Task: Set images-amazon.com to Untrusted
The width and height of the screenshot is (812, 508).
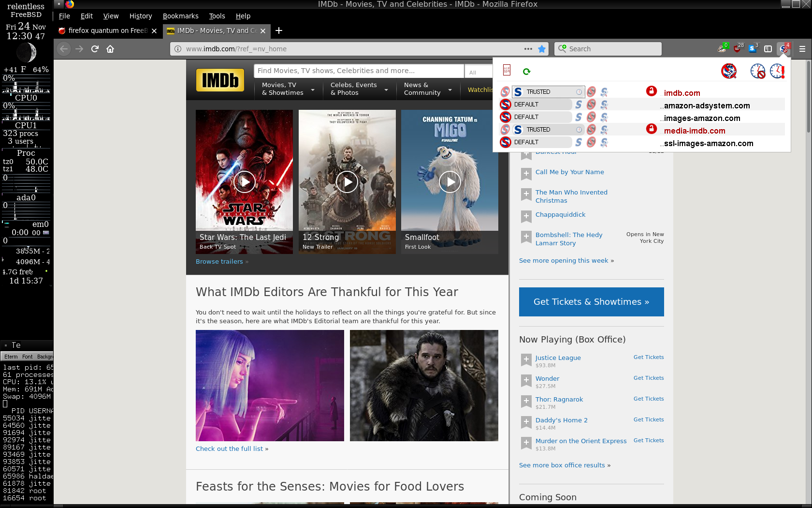Action: (x=591, y=117)
